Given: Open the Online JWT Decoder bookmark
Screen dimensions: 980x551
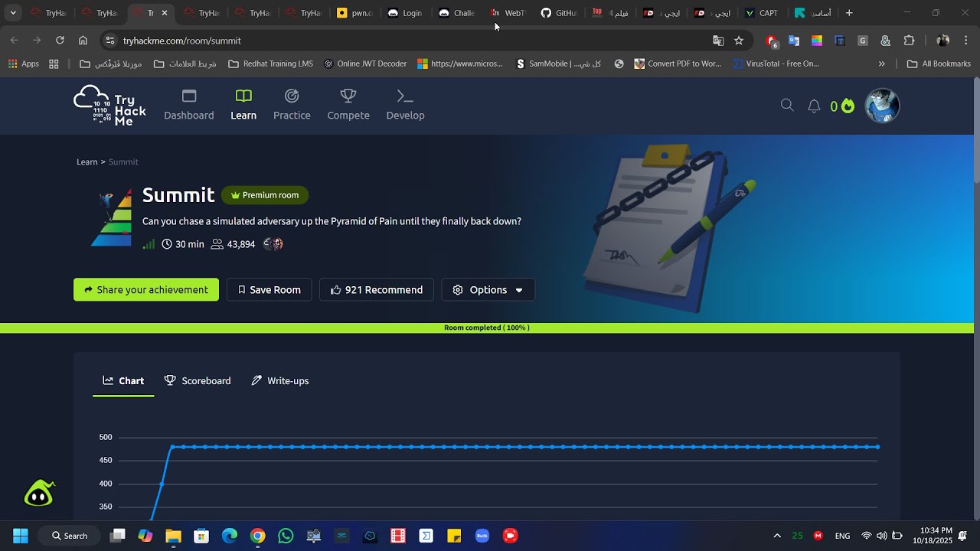Looking at the screenshot, I should [365, 64].
